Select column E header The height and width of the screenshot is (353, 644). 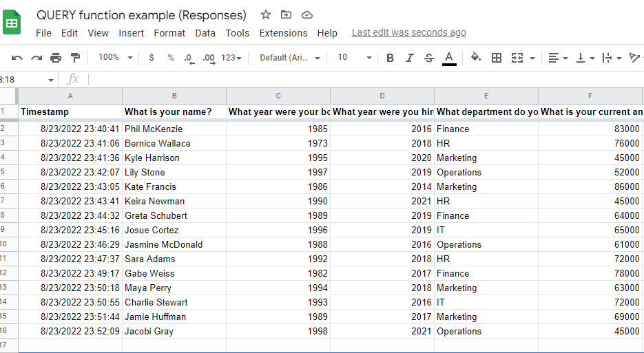click(x=486, y=96)
